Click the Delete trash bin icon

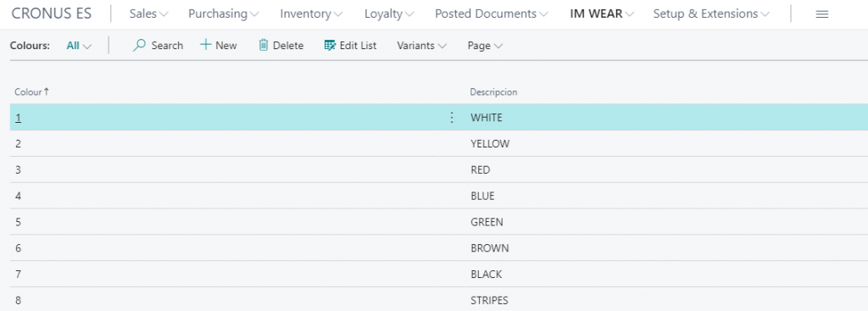[x=264, y=45]
